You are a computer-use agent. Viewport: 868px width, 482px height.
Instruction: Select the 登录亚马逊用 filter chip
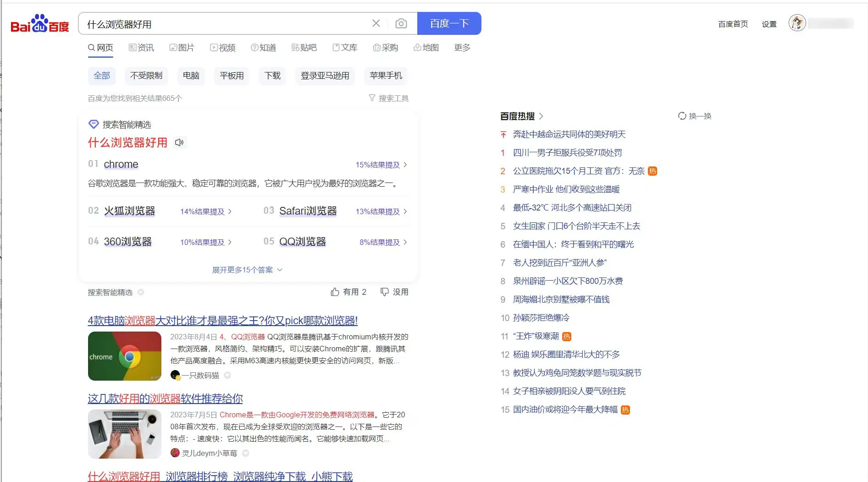coord(325,76)
